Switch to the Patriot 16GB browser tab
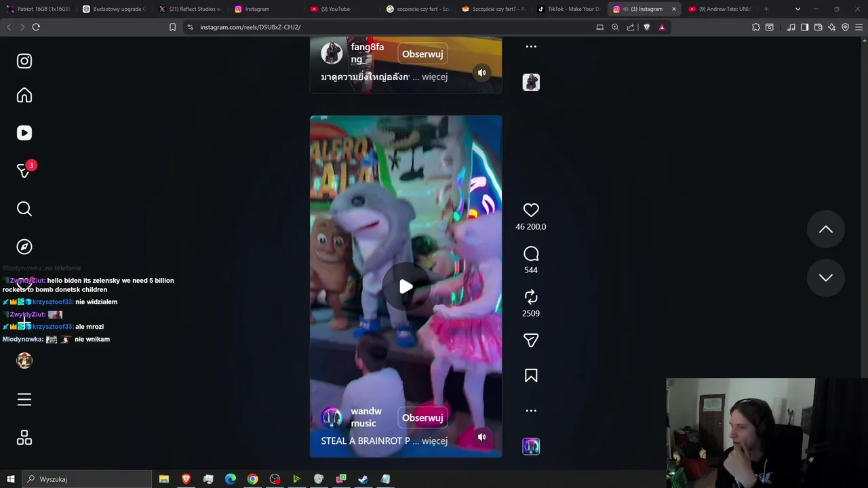Screen dimensions: 868x488 pos(38,9)
